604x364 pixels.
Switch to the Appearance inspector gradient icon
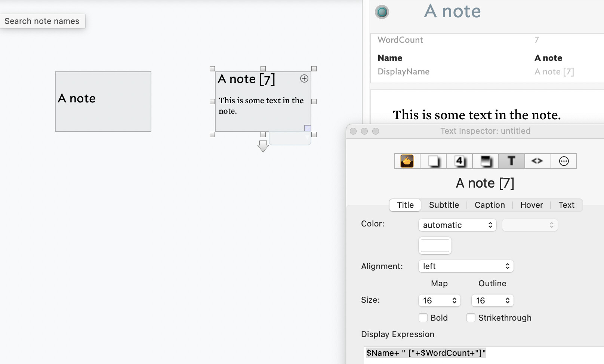tap(486, 161)
